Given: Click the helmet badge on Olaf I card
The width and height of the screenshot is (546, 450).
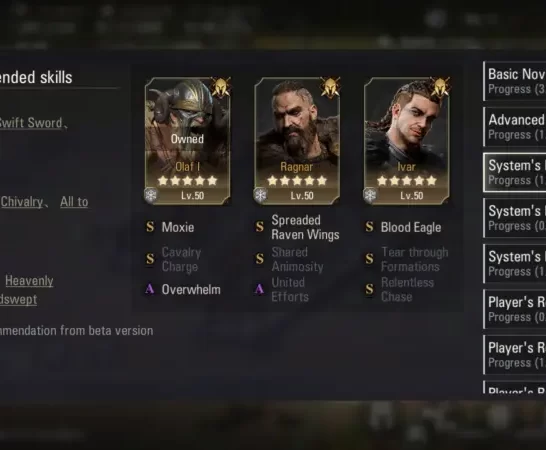Looking at the screenshot, I should [221, 87].
